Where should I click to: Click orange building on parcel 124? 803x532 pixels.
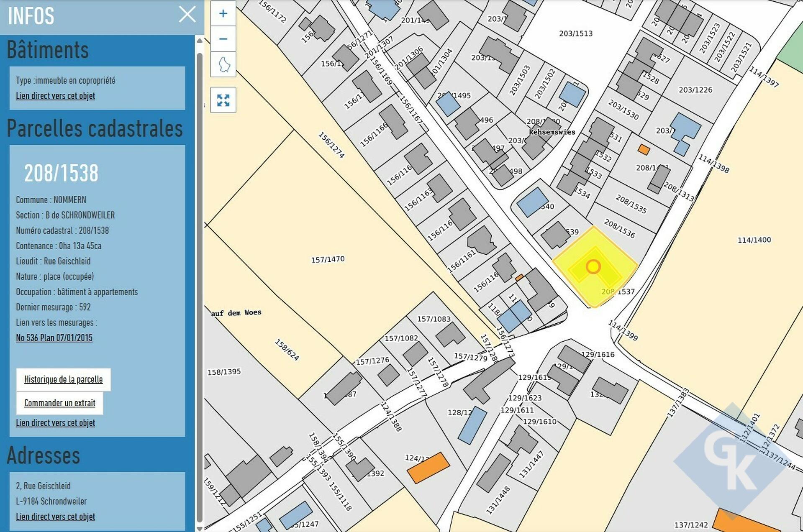[428, 468]
